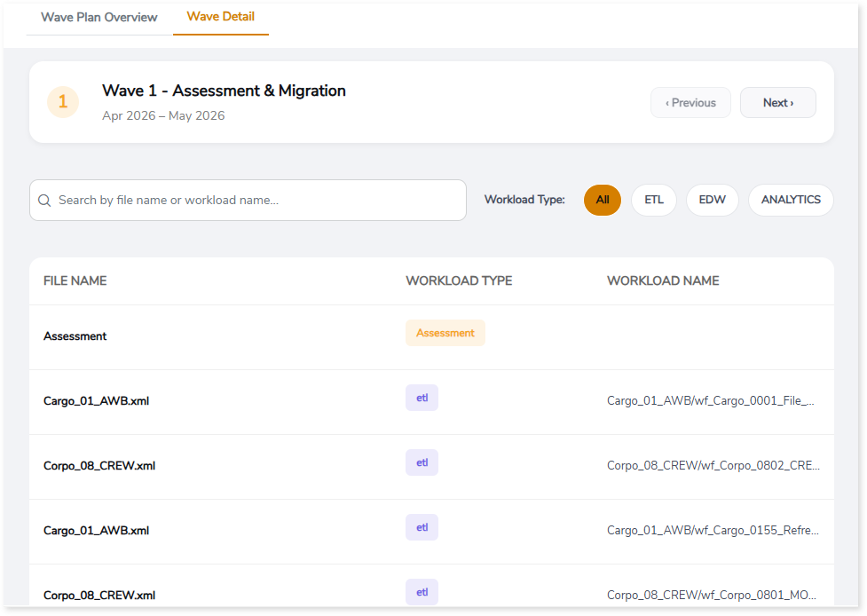Click the WORKLOAD NAME column header

tap(663, 280)
